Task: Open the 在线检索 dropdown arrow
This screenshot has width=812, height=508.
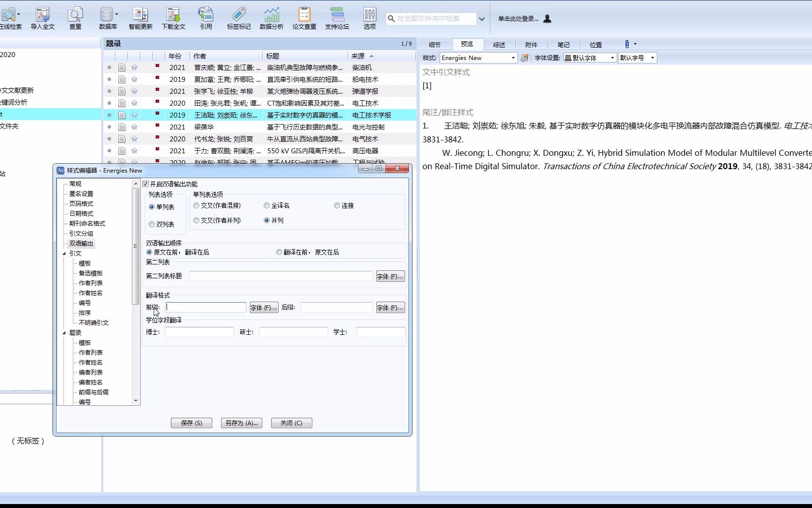Action: (19, 14)
